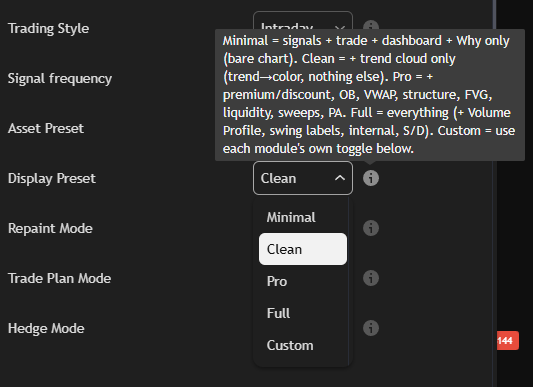Click the Hedge Mode info icon
The width and height of the screenshot is (533, 387).
371,328
